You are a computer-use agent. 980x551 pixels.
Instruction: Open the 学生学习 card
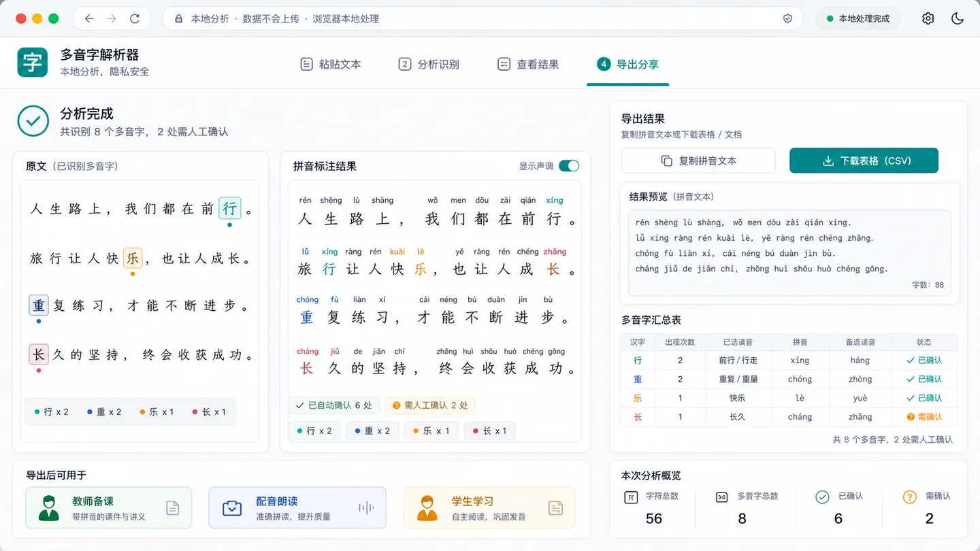tap(489, 507)
